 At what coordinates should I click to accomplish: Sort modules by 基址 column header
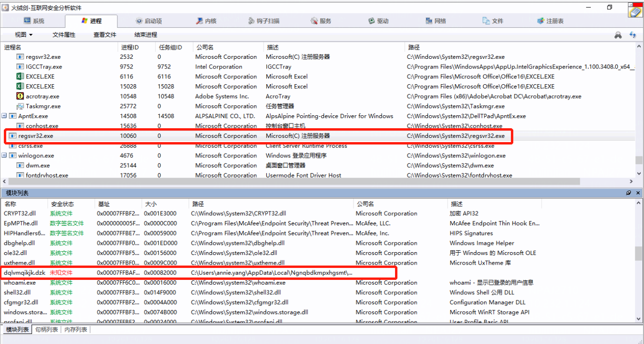[x=118, y=204]
